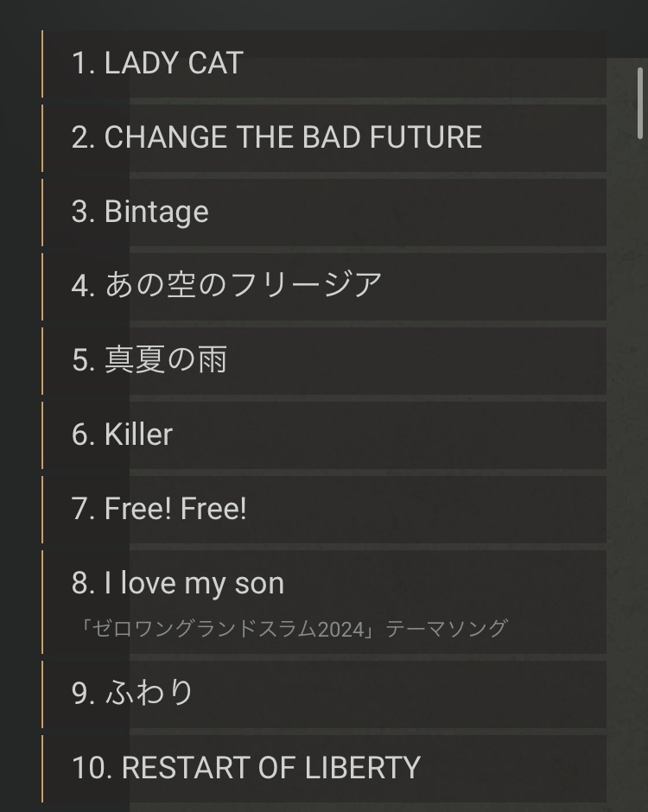The height and width of the screenshot is (812, 648).
Task: Click the yellow accent bar beside Free! Free!
Action: point(42,510)
